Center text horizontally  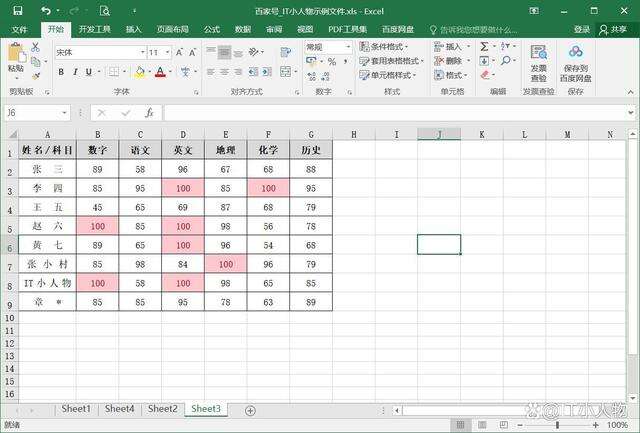click(224, 72)
